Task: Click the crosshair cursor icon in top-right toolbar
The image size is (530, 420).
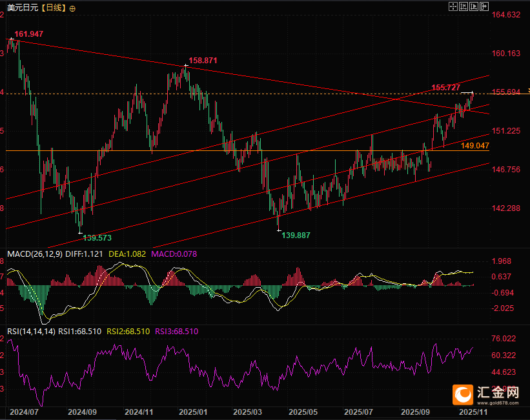Action: 453,6
